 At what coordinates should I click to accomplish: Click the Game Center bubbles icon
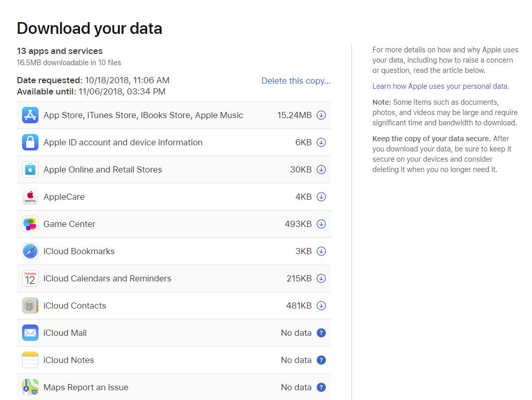[x=30, y=224]
